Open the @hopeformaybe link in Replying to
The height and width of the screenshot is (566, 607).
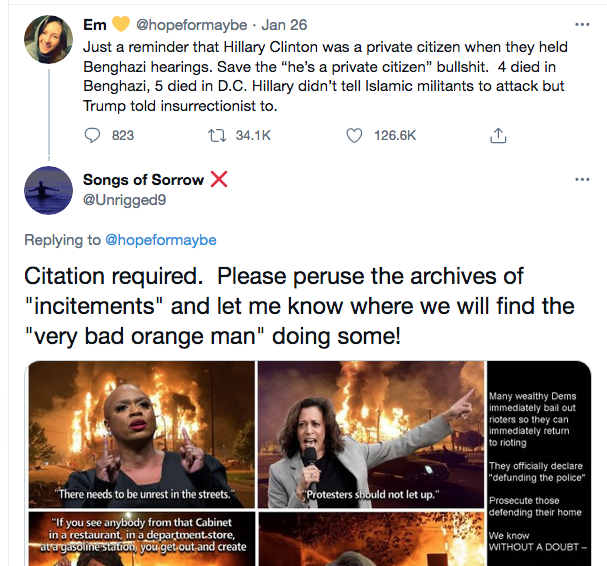click(161, 240)
